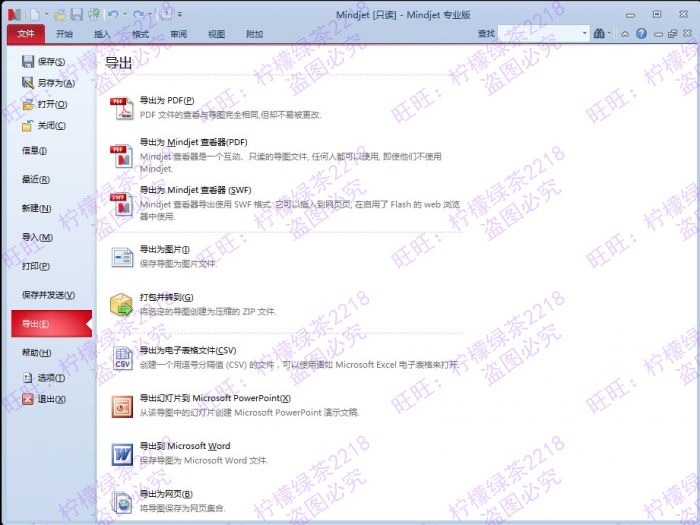Click the image export icon beside 导出为图片
The image size is (700, 525).
tap(122, 258)
